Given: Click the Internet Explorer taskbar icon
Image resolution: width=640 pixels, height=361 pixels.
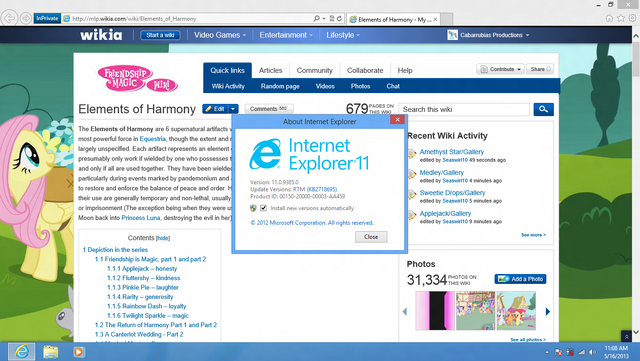Looking at the screenshot, I should (21, 352).
